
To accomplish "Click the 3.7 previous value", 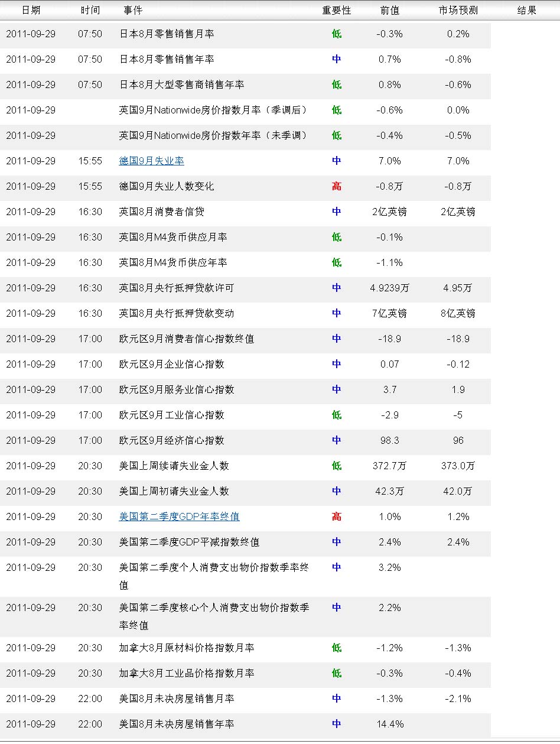I will click(x=389, y=389).
